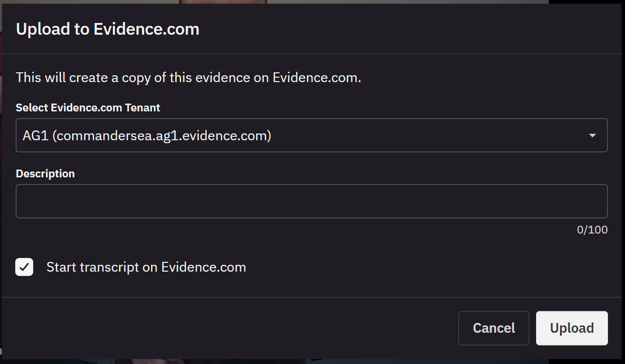Click the Upload button
625x364 pixels.
tap(572, 328)
